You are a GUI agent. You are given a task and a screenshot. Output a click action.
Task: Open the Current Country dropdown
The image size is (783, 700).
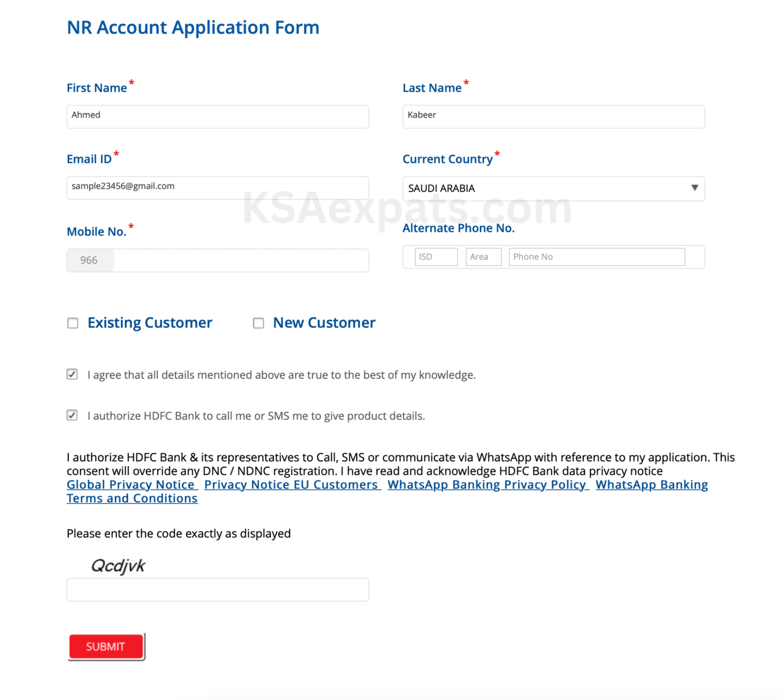tap(553, 188)
